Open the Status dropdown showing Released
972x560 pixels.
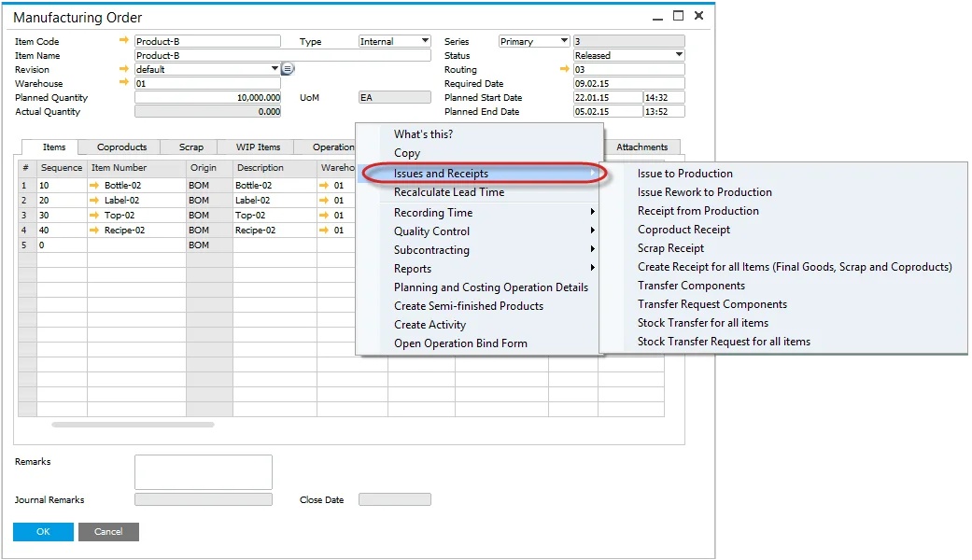(679, 55)
